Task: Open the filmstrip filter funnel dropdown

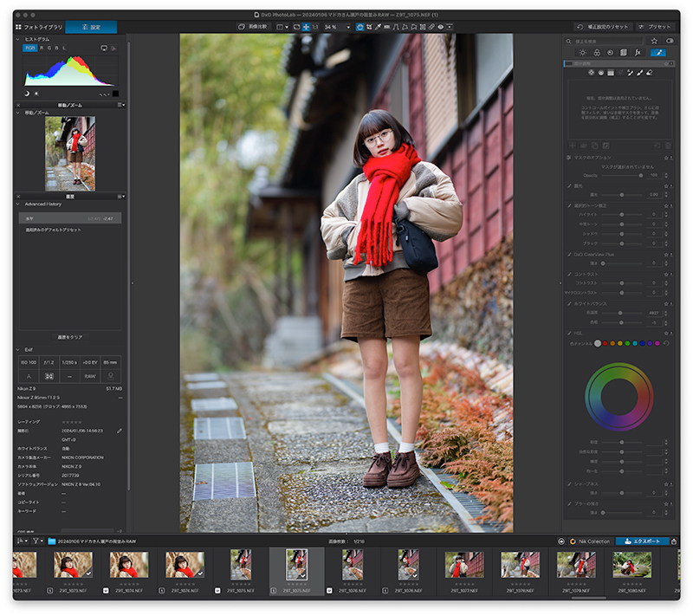Action: click(38, 541)
